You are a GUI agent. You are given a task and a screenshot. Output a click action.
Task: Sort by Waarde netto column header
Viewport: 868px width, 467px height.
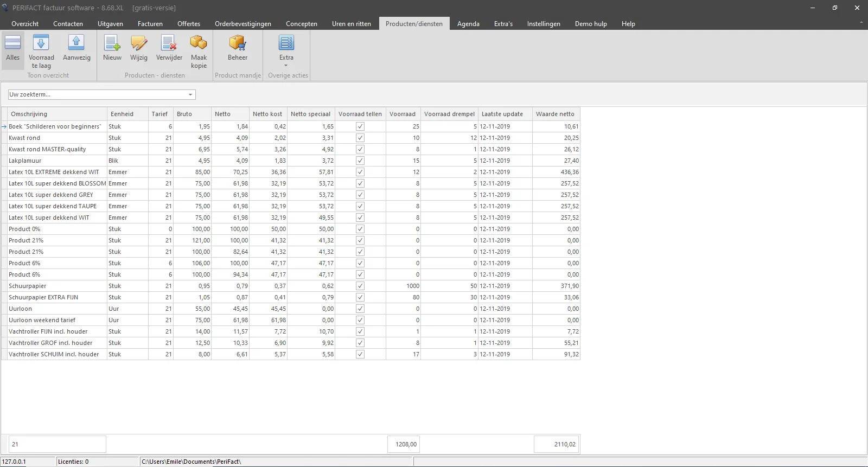point(556,114)
